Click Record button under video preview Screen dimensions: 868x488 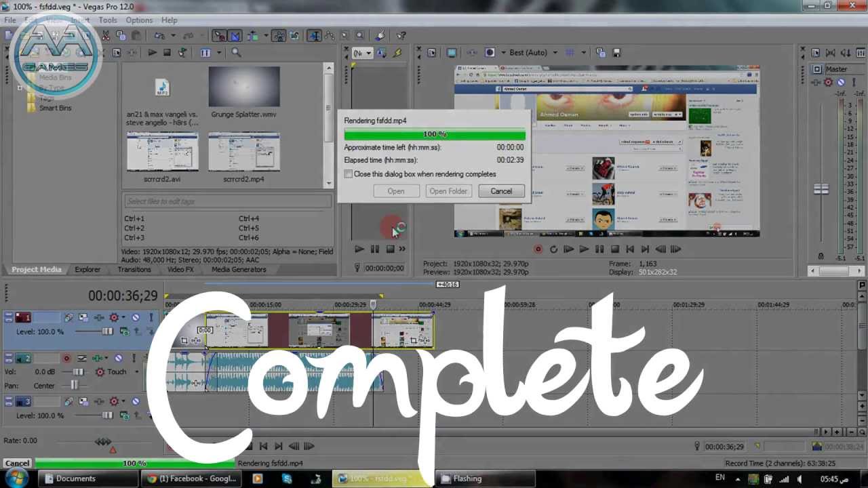coord(538,249)
